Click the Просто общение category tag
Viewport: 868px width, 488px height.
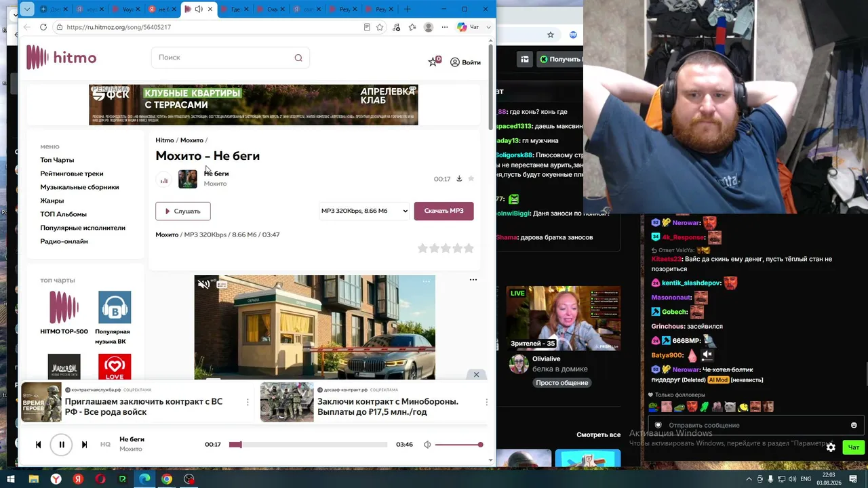click(561, 383)
